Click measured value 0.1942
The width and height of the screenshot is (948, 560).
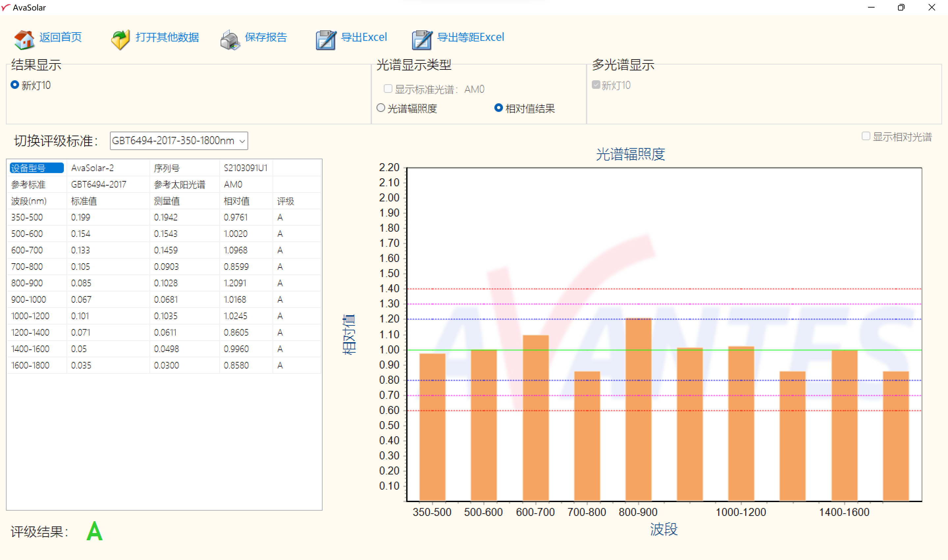[165, 217]
